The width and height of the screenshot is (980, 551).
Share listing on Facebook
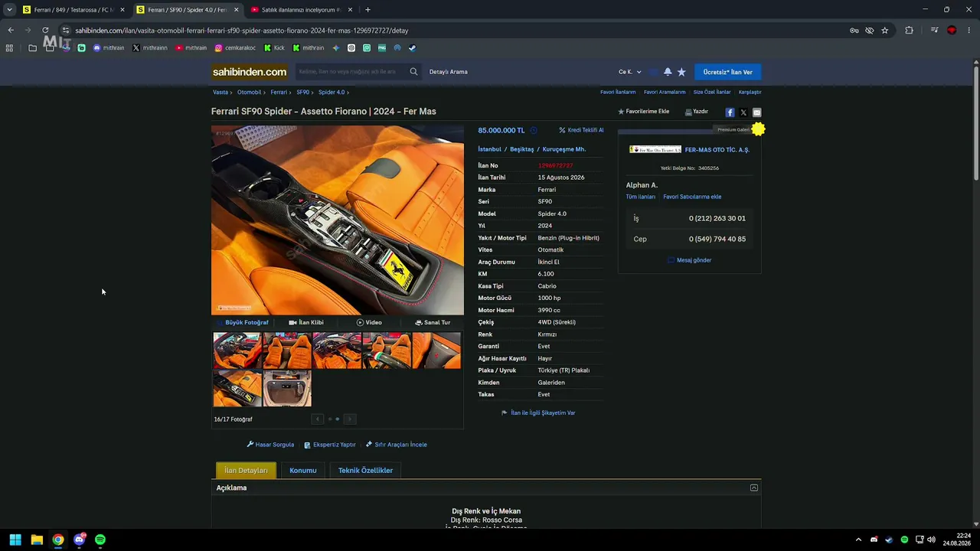[x=730, y=112]
